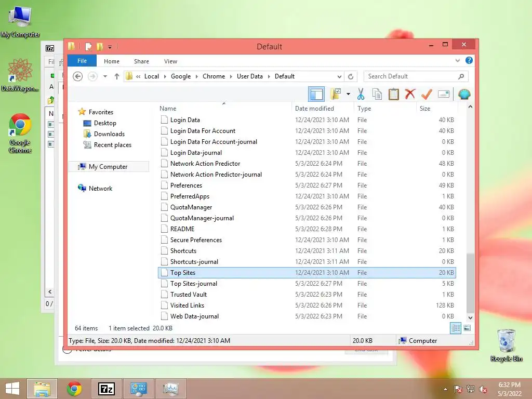Image resolution: width=532 pixels, height=399 pixels.
Task: Open the address bar history dropdown
Action: coord(339,76)
